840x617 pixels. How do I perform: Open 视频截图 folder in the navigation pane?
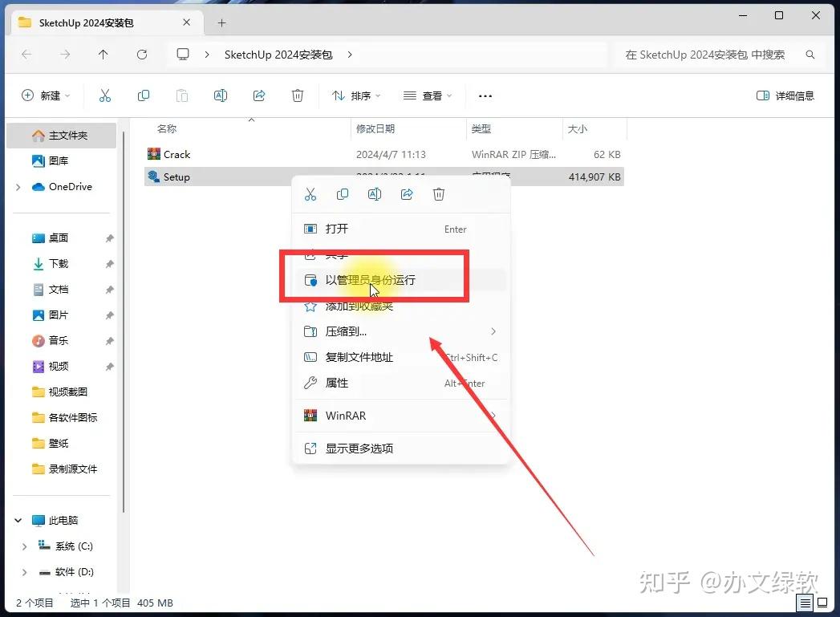(62, 392)
